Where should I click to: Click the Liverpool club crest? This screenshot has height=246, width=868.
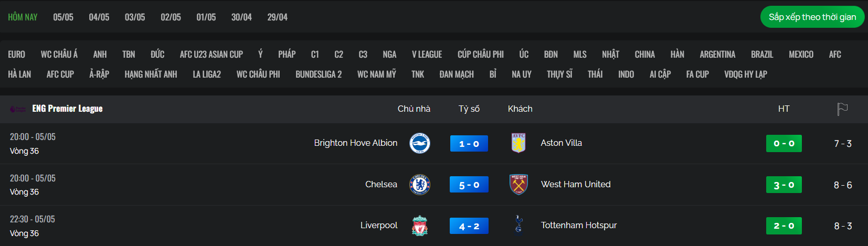tap(420, 226)
